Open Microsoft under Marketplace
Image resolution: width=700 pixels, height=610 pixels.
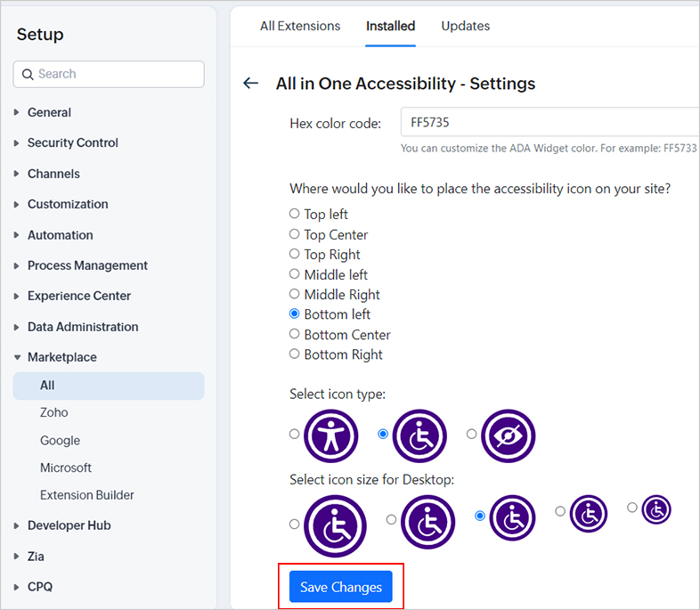[x=66, y=468]
